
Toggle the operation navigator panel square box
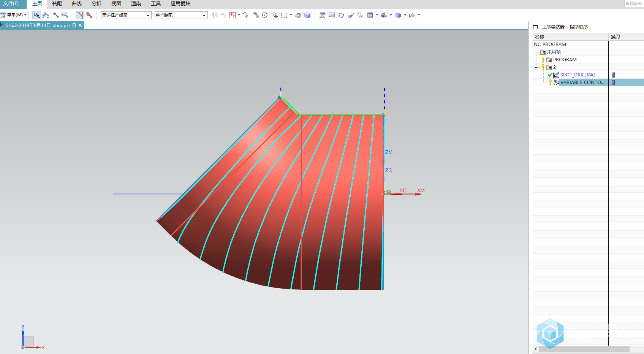click(x=535, y=27)
